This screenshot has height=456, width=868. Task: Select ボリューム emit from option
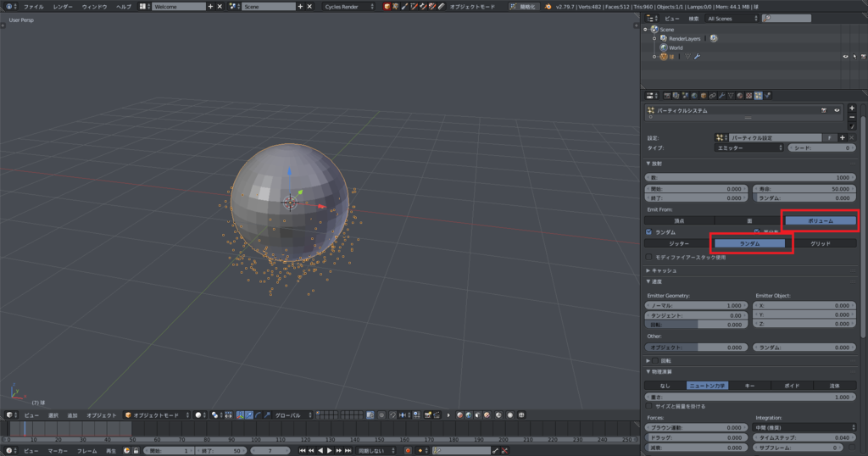coord(821,221)
